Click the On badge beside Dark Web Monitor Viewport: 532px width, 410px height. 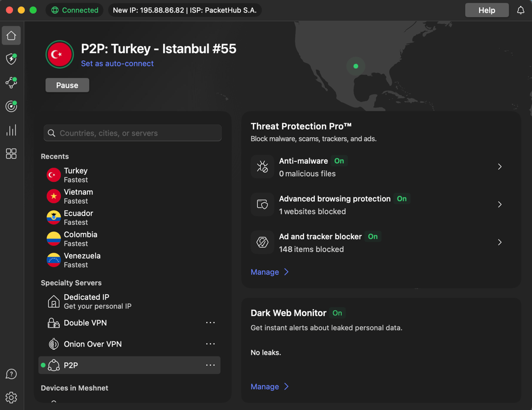pyautogui.click(x=337, y=313)
